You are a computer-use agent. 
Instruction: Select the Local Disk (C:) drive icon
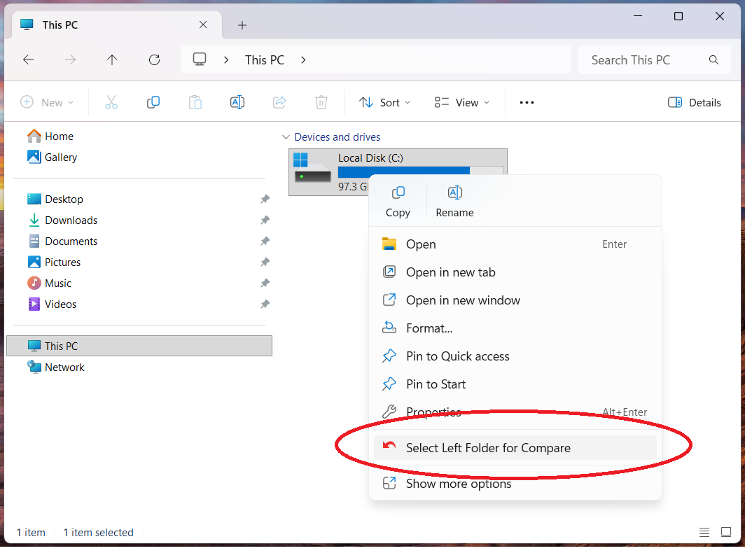[x=312, y=168]
